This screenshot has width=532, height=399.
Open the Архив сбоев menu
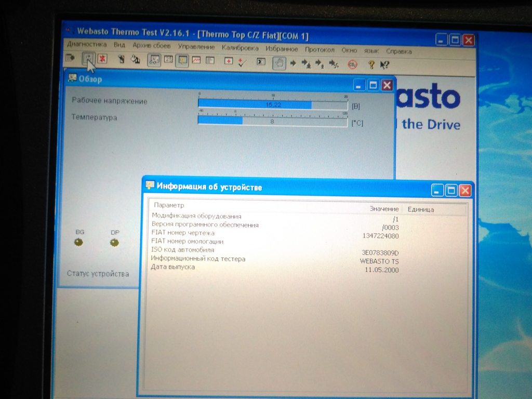(x=151, y=46)
